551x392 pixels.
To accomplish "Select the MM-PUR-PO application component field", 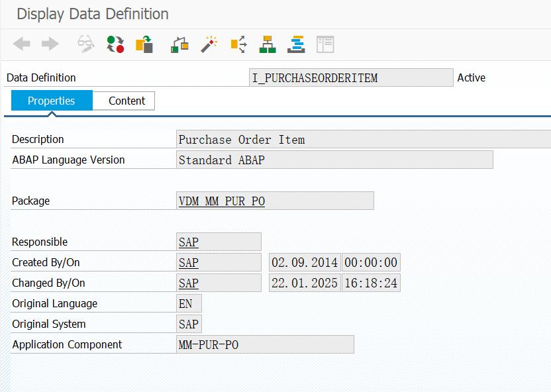I will (x=265, y=344).
